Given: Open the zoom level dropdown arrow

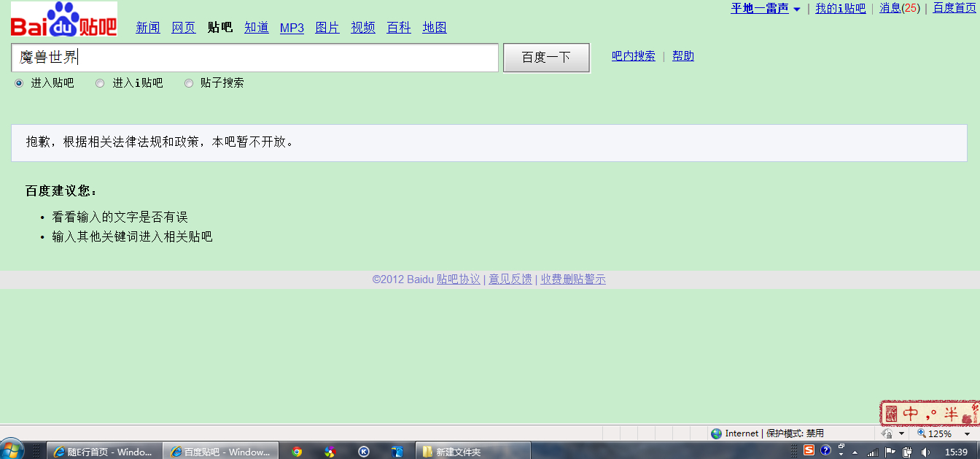Looking at the screenshot, I should (967, 434).
